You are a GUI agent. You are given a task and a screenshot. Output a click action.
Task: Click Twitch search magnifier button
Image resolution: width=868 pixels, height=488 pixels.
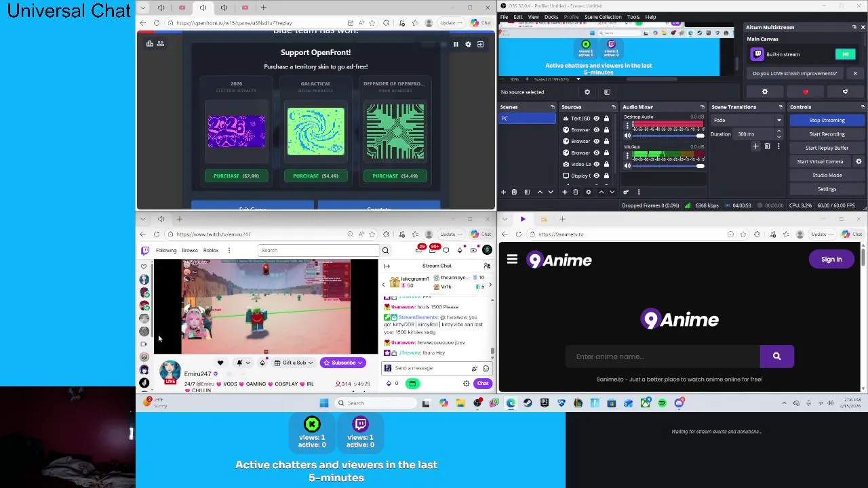pyautogui.click(x=385, y=250)
